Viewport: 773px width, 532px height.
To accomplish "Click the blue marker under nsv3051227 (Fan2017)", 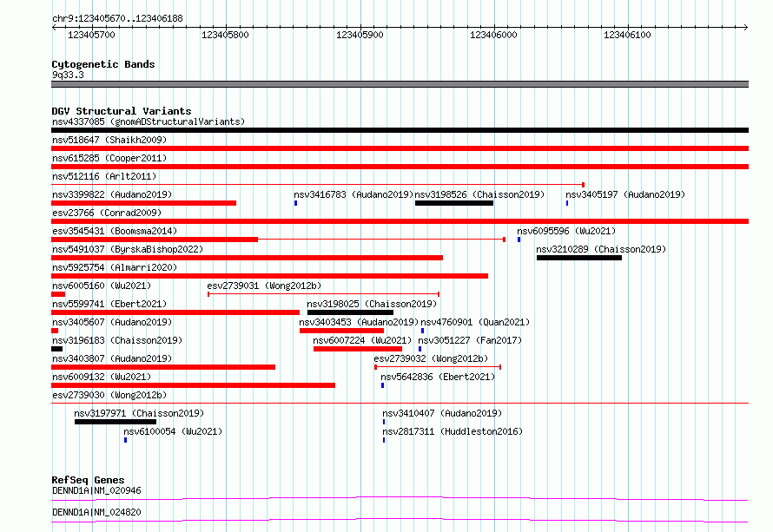I will click(420, 349).
